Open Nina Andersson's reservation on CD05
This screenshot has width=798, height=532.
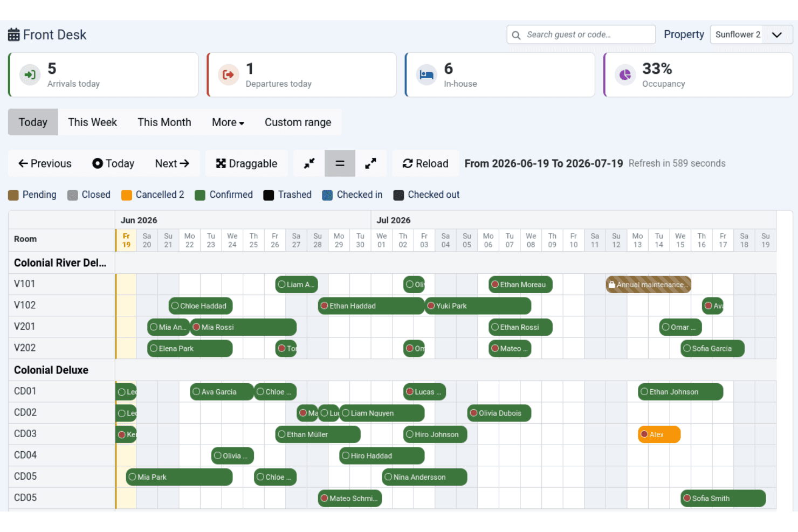(424, 477)
